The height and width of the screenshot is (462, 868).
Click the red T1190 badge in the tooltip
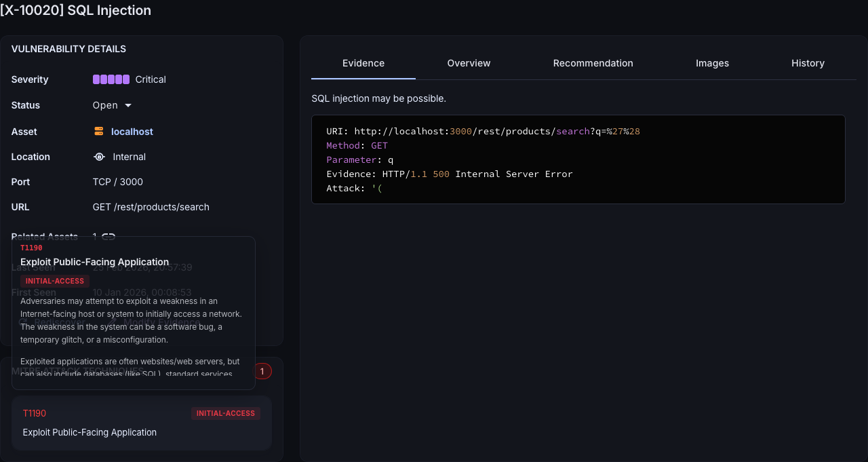click(31, 248)
